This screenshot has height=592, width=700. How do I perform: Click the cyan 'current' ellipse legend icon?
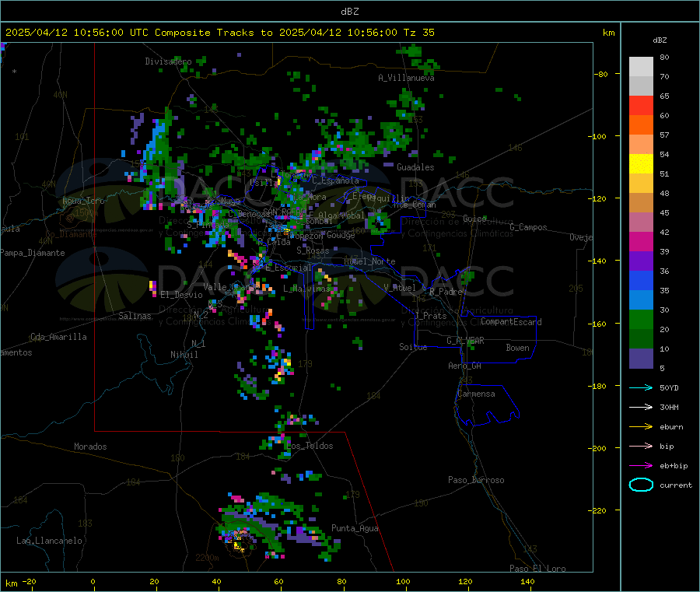641,485
